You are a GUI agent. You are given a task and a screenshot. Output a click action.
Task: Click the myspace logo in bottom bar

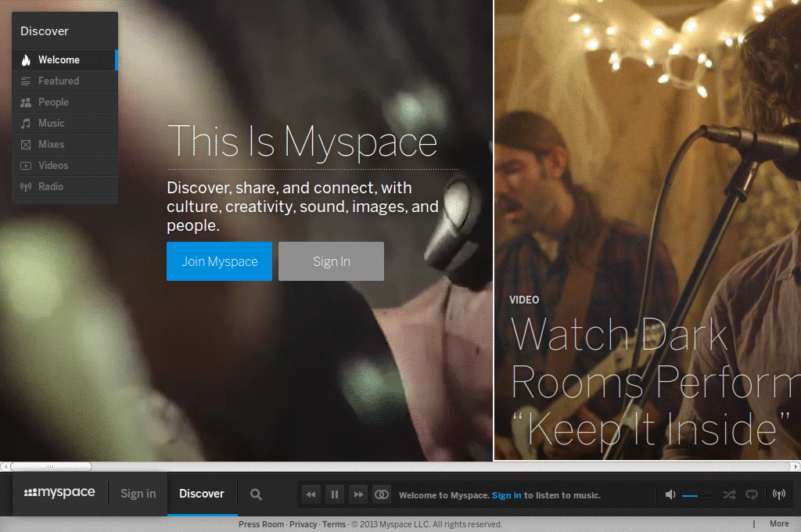click(59, 493)
